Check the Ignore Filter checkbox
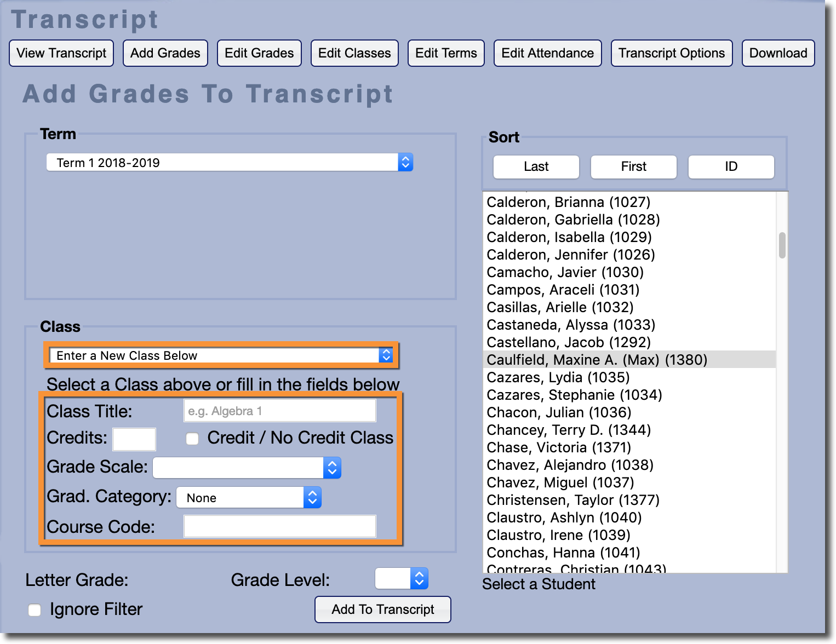 [x=35, y=610]
